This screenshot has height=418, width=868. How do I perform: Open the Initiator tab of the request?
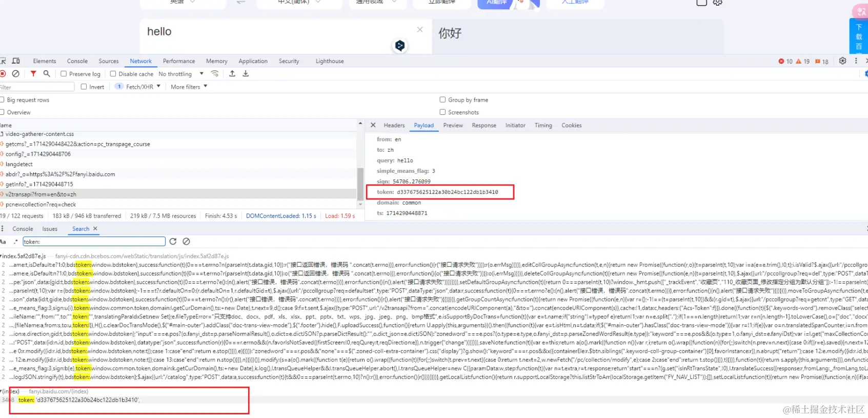(515, 125)
